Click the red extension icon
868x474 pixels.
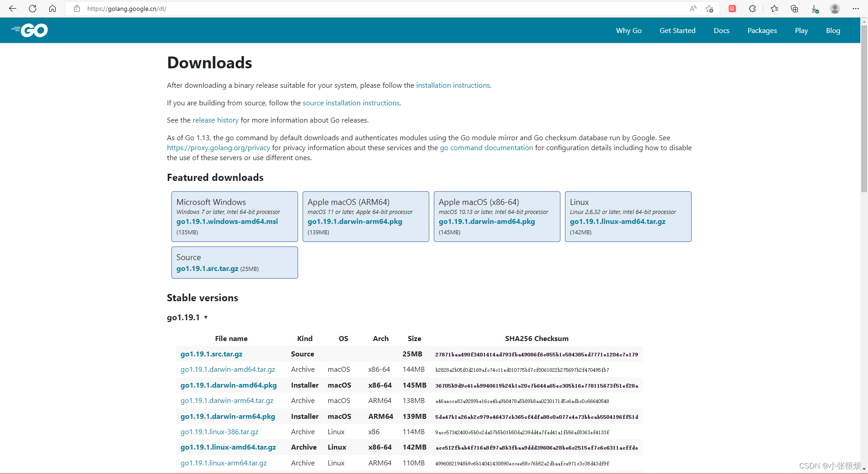point(732,9)
